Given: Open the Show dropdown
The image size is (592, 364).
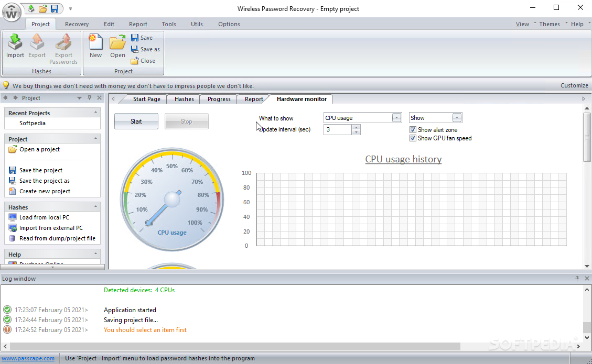Looking at the screenshot, I should pos(457,118).
